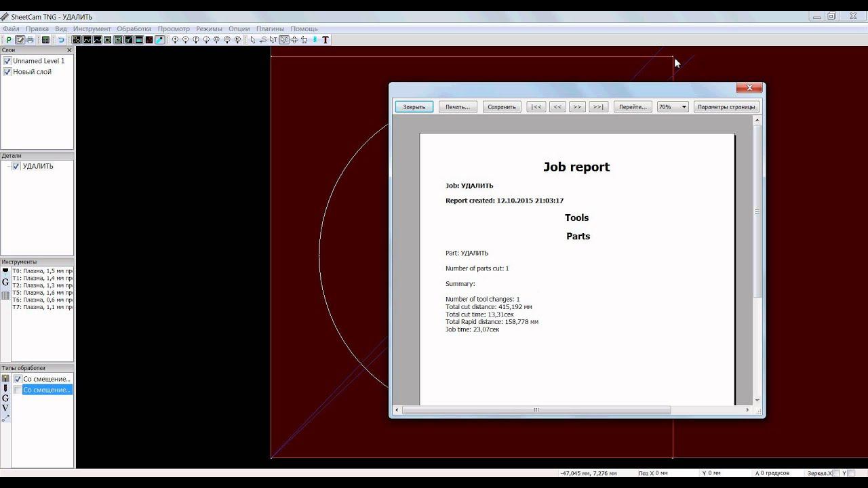
Task: Click the plasma torch icon in Инструменты panel
Action: [5, 271]
